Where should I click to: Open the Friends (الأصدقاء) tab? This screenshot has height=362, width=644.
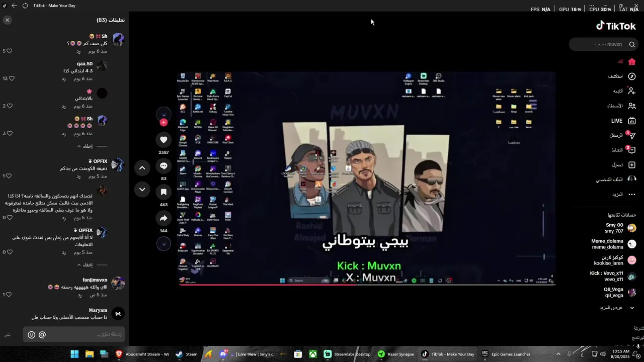621,106
